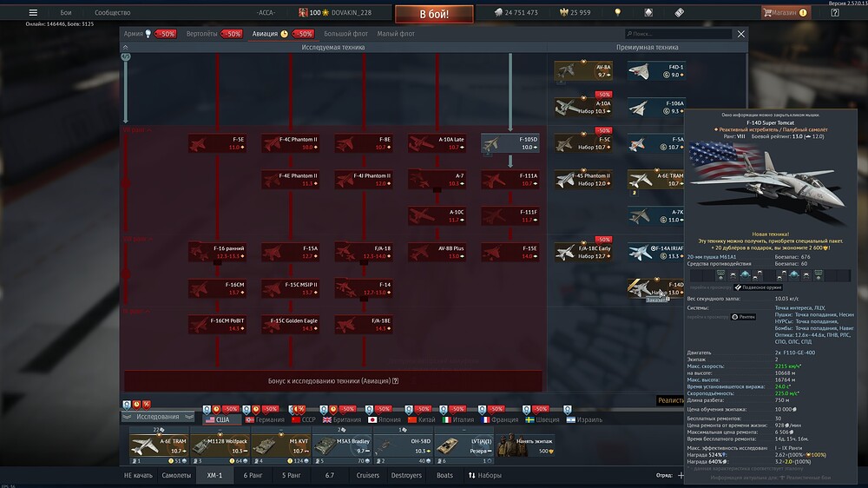Switch to the Самолеты preset
The image size is (868, 488).
coord(176,475)
